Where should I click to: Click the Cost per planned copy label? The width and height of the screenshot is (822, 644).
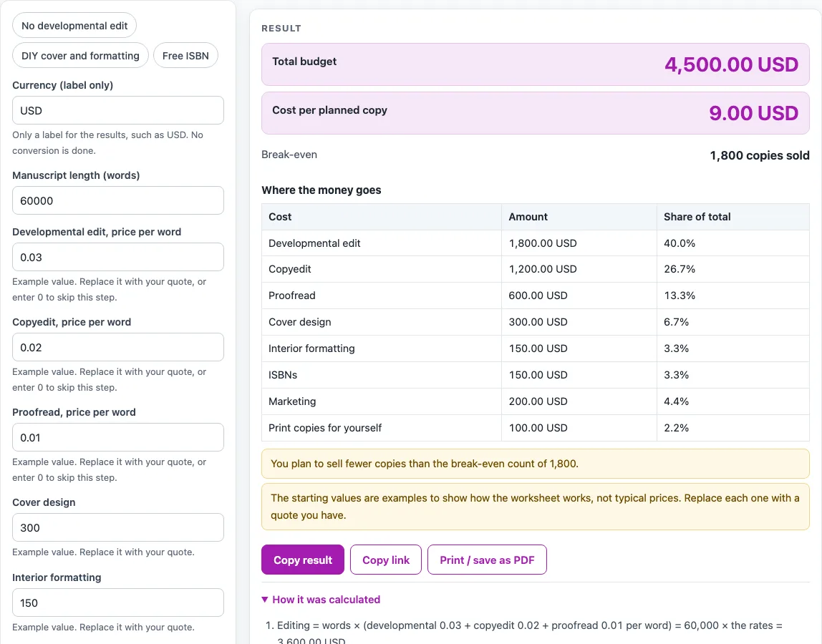point(329,110)
